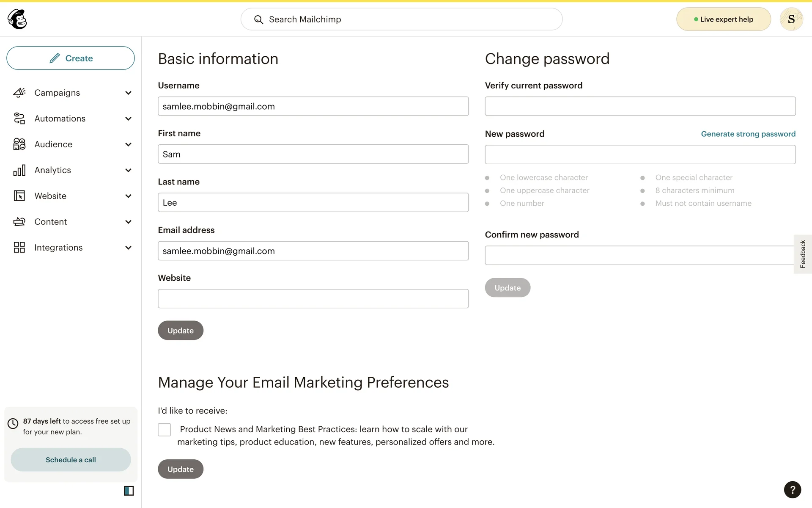Open the help question mark button

point(792,490)
